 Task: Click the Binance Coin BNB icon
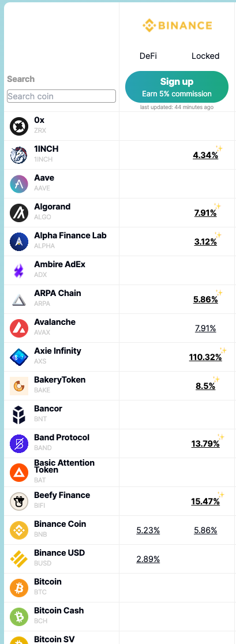click(19, 530)
